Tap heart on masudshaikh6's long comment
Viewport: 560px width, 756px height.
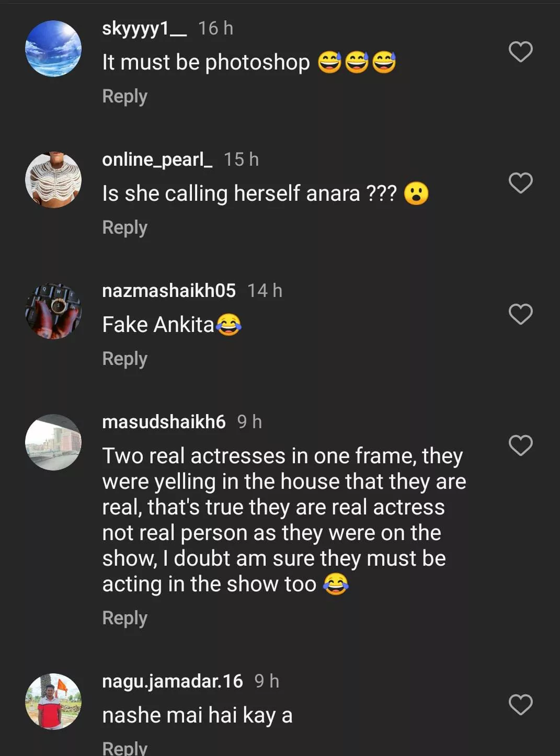pos(520,445)
